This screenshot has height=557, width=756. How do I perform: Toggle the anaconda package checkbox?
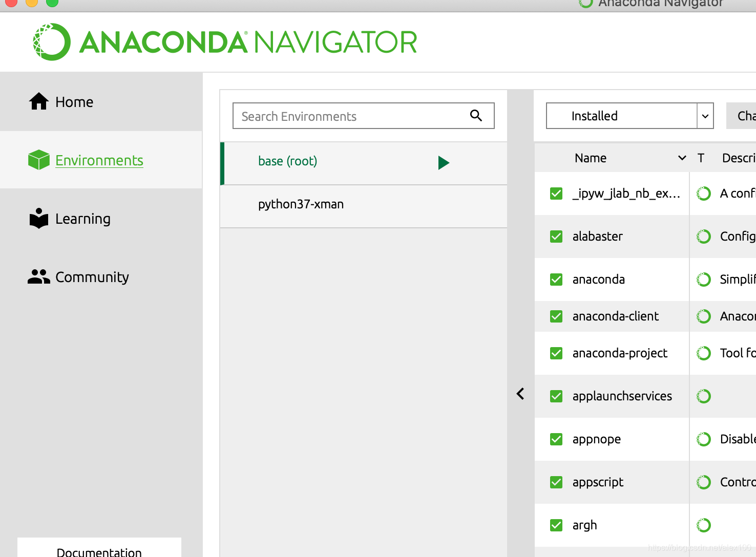pyautogui.click(x=556, y=280)
